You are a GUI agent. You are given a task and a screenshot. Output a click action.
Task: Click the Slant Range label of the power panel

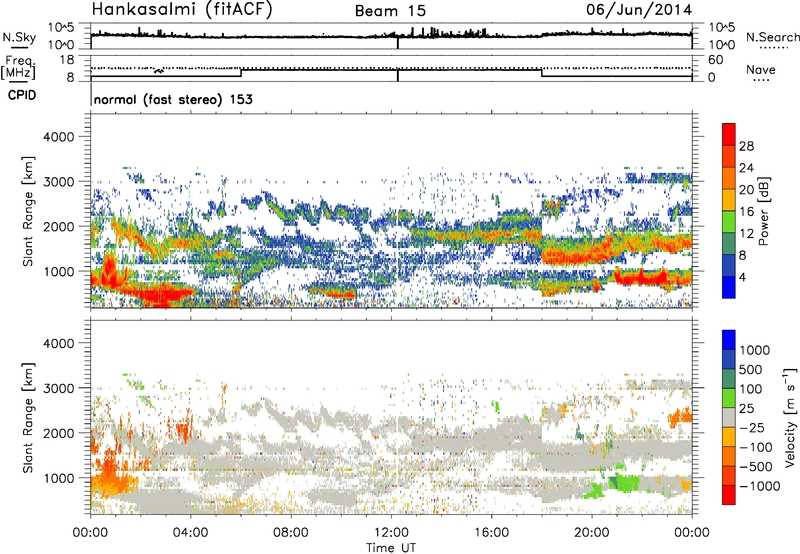pyautogui.click(x=28, y=211)
